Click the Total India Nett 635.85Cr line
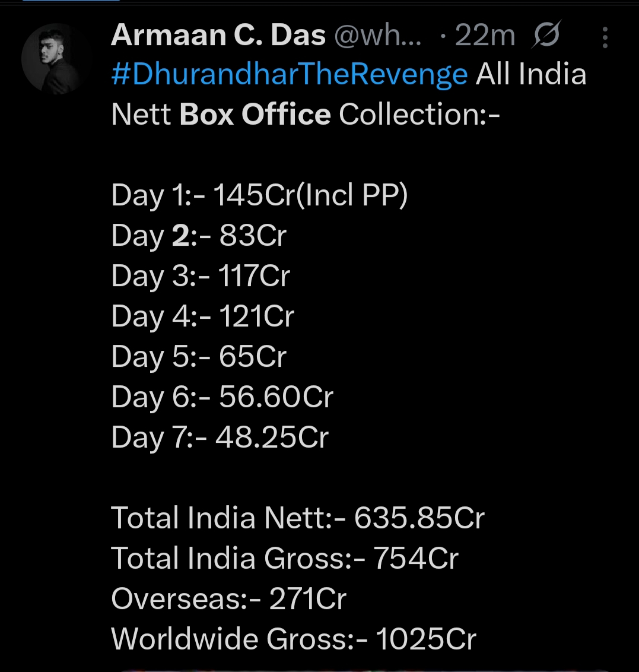The image size is (639, 672). (x=297, y=518)
